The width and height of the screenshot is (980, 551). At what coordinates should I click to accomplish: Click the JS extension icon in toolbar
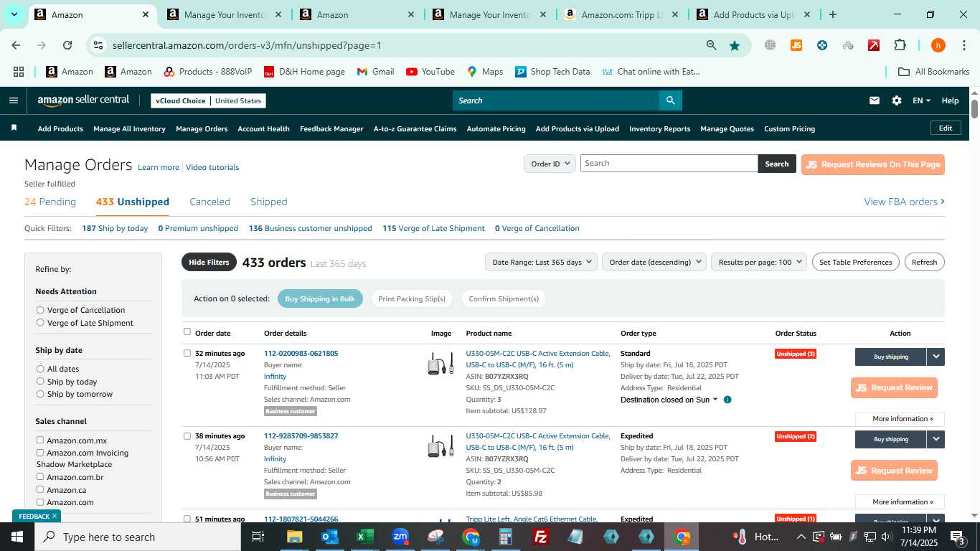[x=796, y=45]
